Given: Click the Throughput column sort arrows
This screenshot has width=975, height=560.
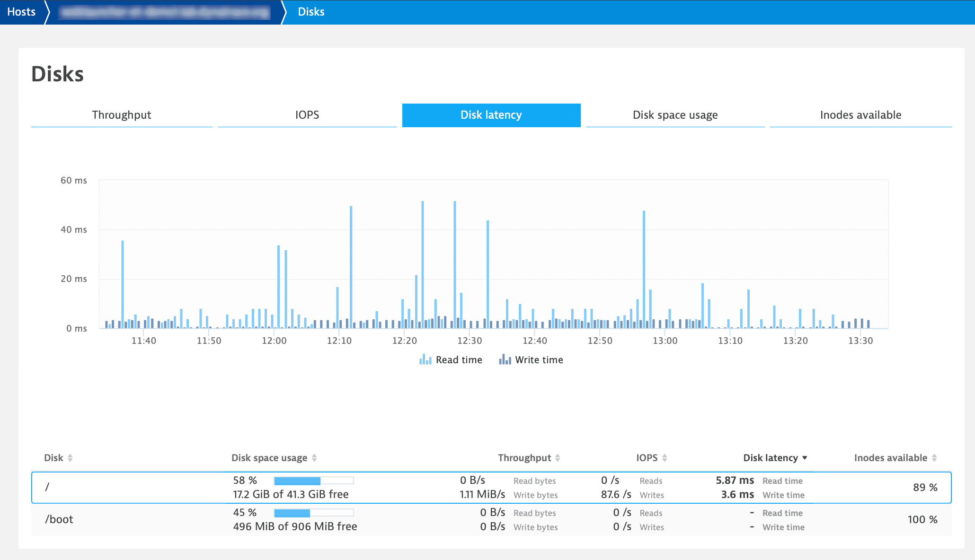Looking at the screenshot, I should 558,458.
